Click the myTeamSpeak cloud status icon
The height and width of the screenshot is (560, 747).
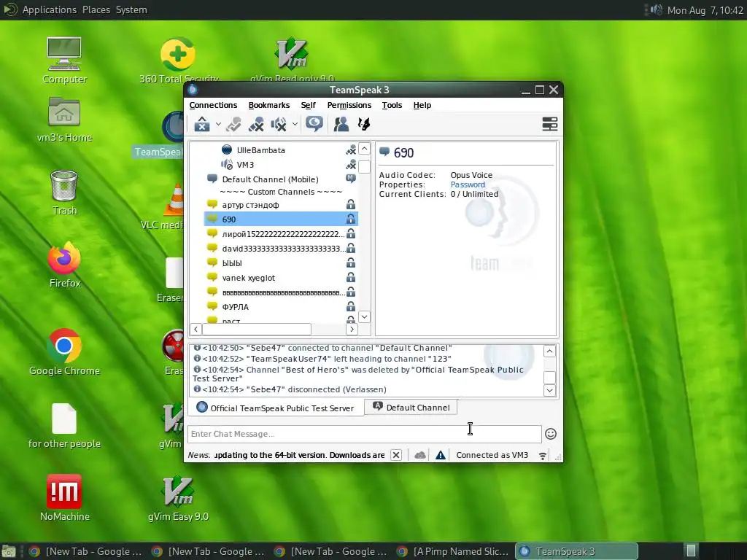pyautogui.click(x=420, y=455)
